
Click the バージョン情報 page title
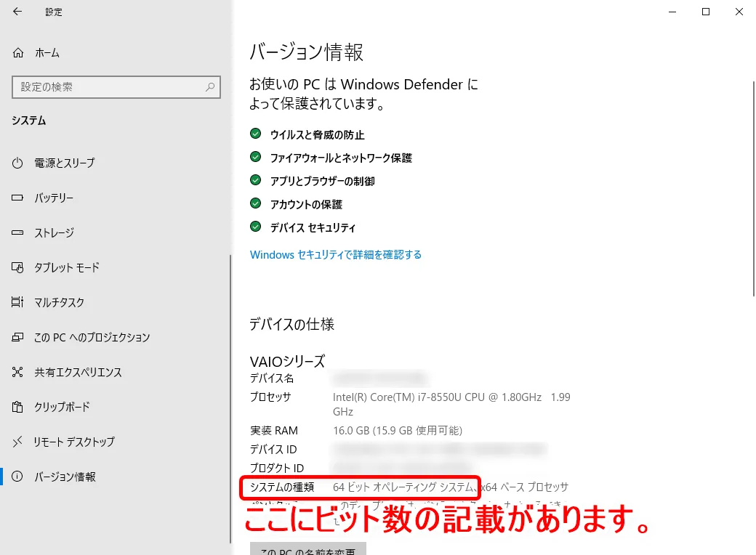click(306, 52)
